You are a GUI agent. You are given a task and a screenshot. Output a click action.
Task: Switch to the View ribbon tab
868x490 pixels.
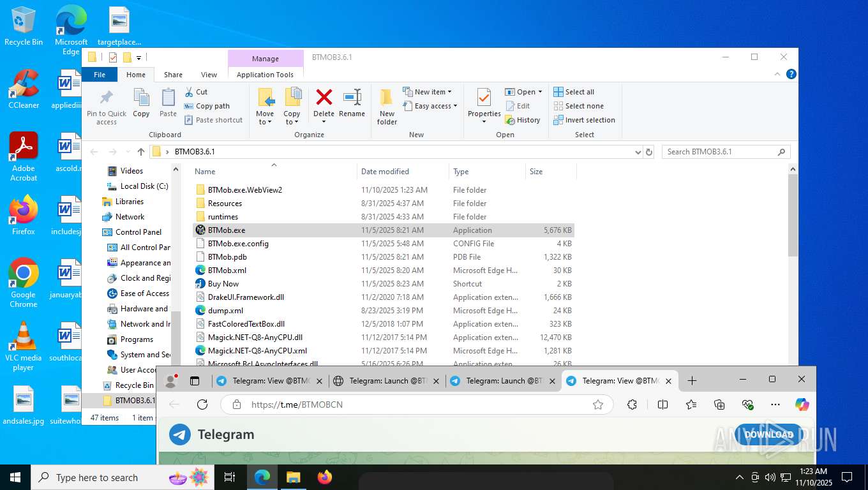coord(209,75)
